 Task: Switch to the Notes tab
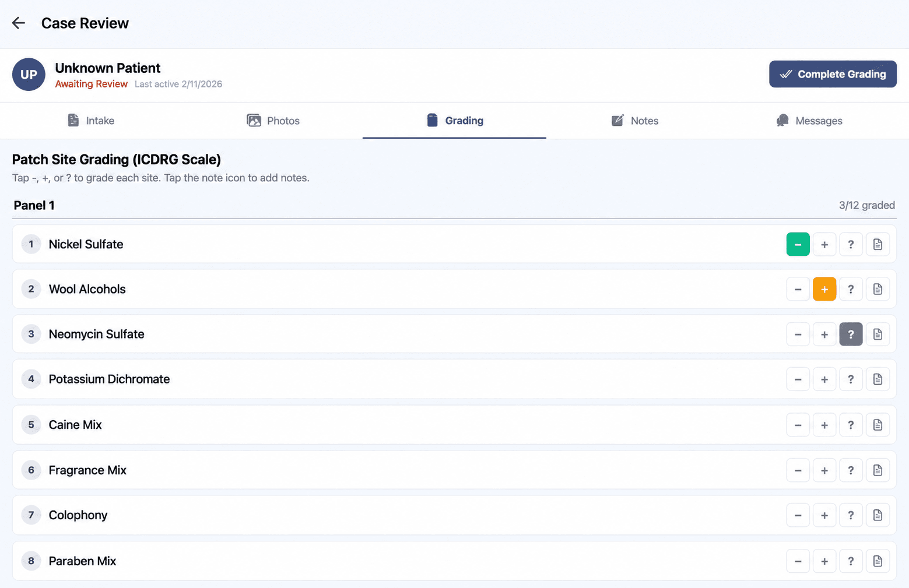point(636,121)
